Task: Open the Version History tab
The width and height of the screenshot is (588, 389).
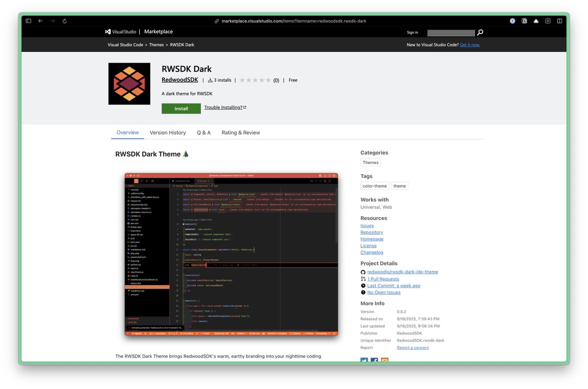Action: pos(168,133)
